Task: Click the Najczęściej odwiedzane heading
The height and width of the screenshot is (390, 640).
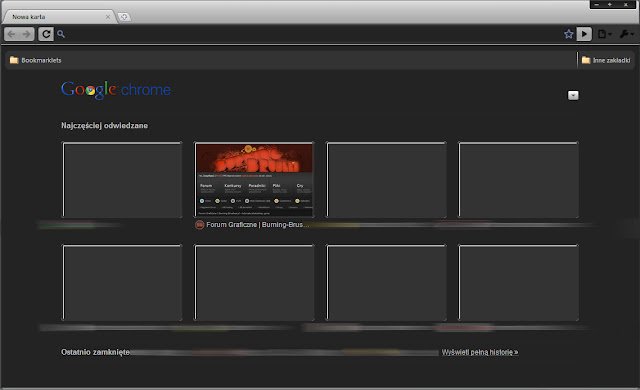Action: click(104, 126)
